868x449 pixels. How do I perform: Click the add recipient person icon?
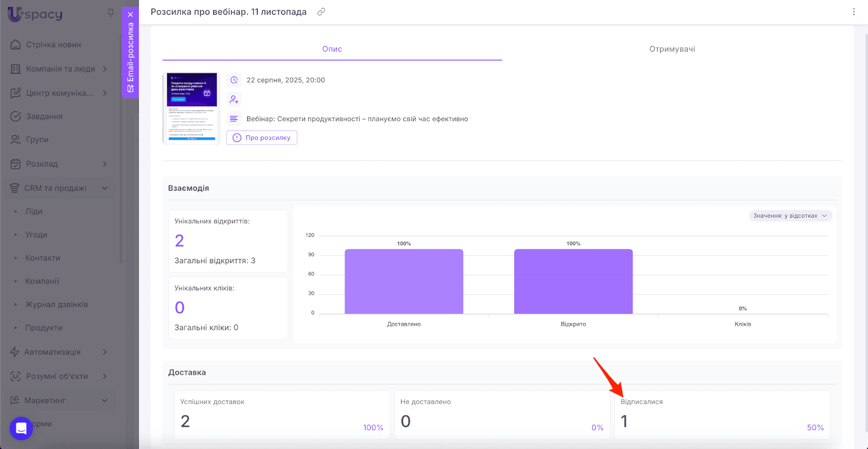(x=234, y=99)
